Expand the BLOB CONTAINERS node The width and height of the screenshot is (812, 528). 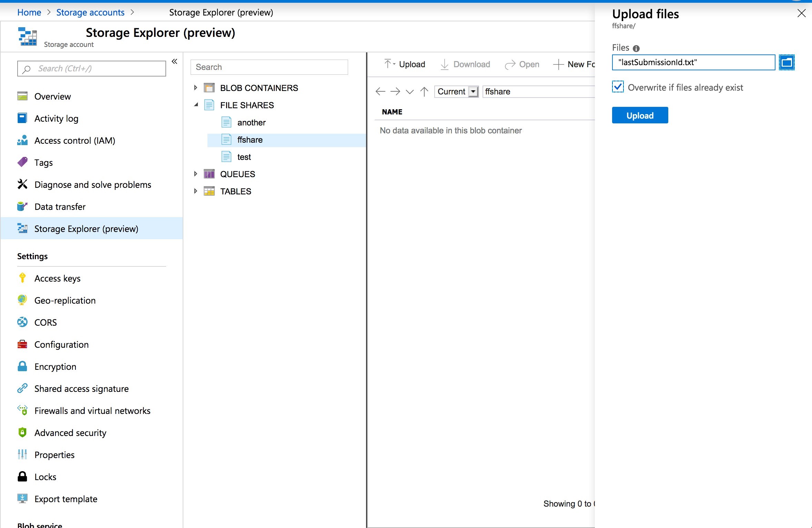[195, 88]
